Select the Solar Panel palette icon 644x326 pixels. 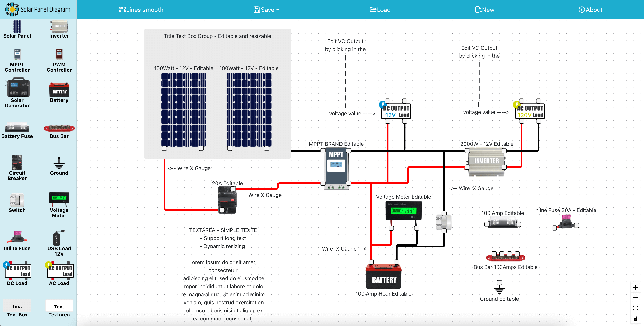[17, 27]
